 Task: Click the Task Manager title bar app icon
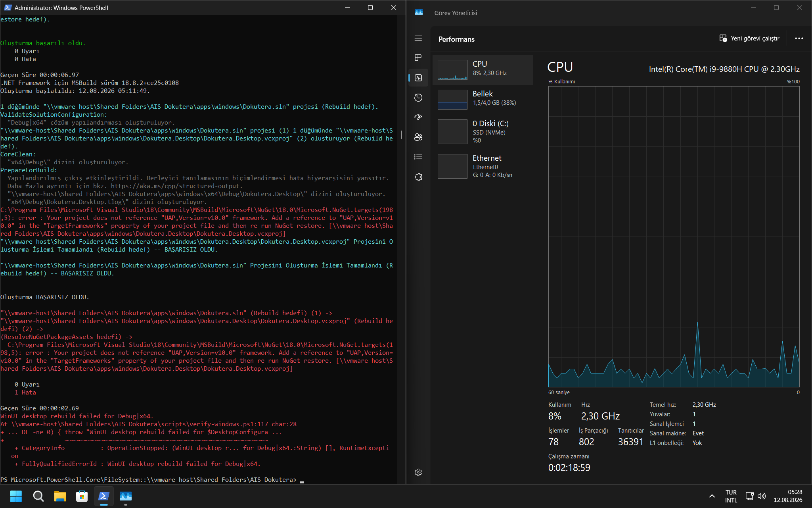pos(419,12)
